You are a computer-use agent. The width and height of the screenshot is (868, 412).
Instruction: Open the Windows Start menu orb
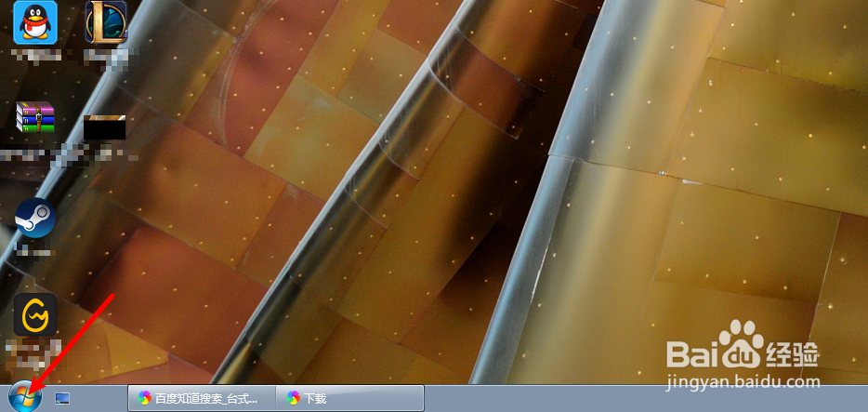click(25, 398)
